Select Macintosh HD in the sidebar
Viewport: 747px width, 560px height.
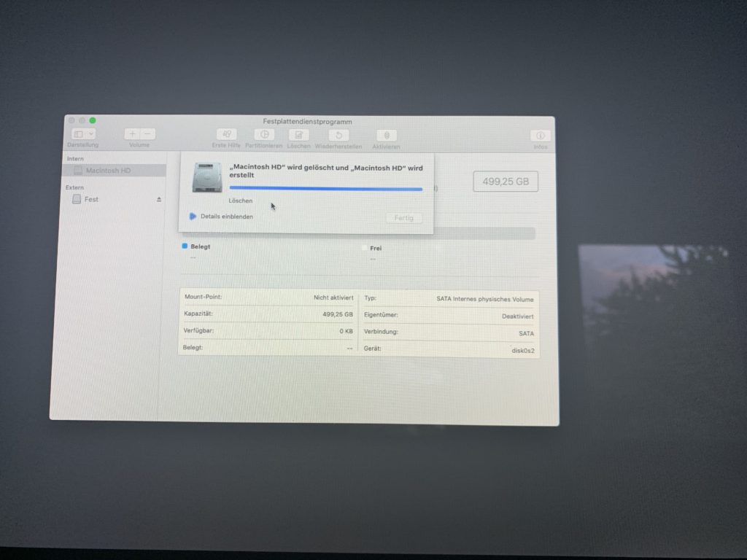(115, 171)
